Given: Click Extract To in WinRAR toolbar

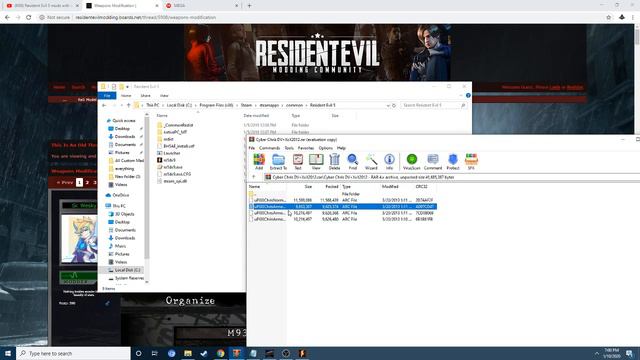Looking at the screenshot, I should [x=278, y=162].
